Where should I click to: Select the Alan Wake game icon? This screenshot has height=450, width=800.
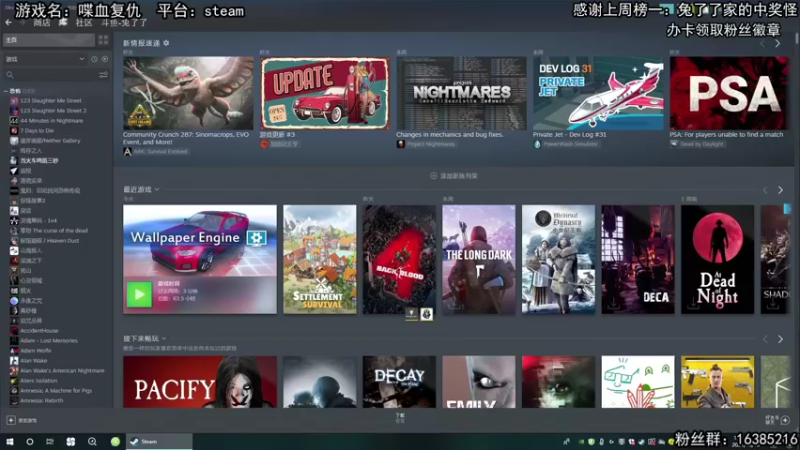14,361
